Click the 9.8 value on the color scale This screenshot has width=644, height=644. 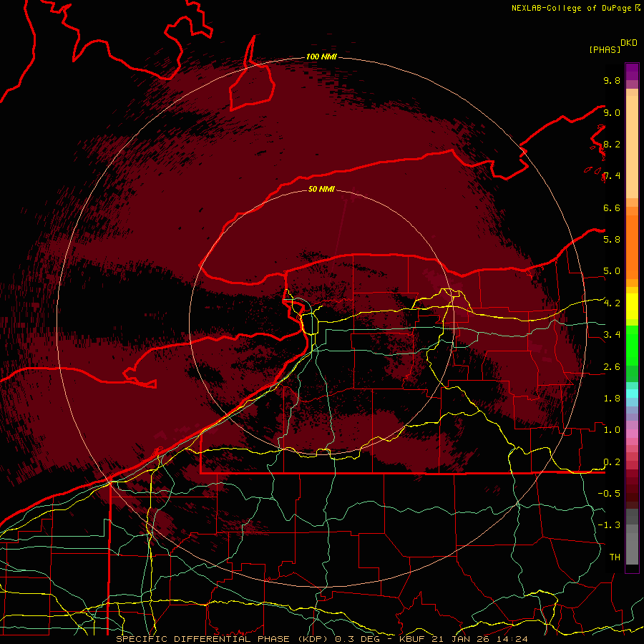coord(612,80)
